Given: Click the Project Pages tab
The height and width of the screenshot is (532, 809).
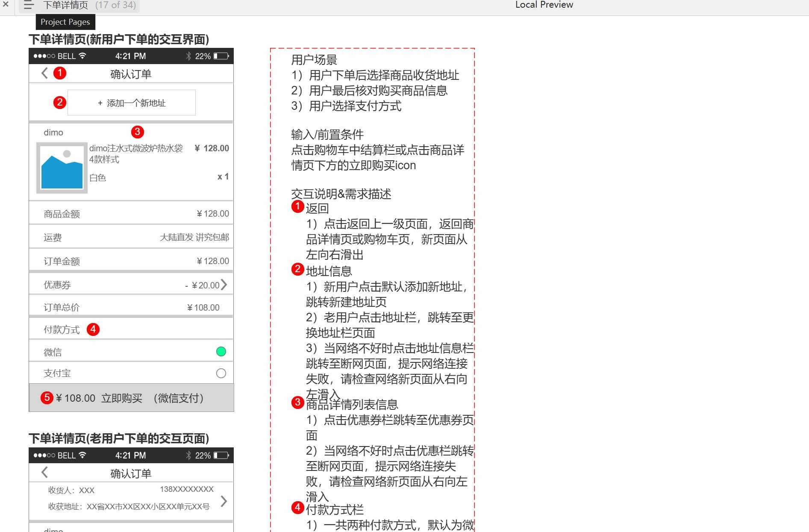Looking at the screenshot, I should click(x=65, y=22).
